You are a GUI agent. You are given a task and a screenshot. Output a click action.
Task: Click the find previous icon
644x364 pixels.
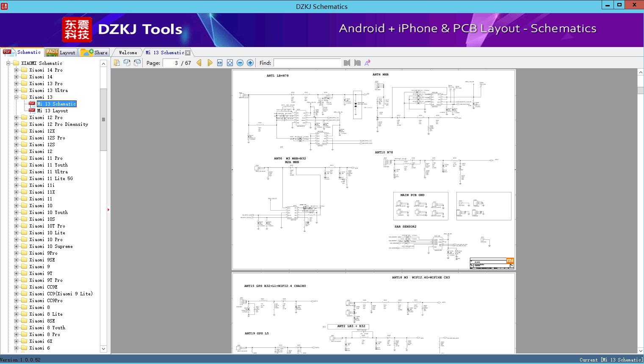click(347, 63)
